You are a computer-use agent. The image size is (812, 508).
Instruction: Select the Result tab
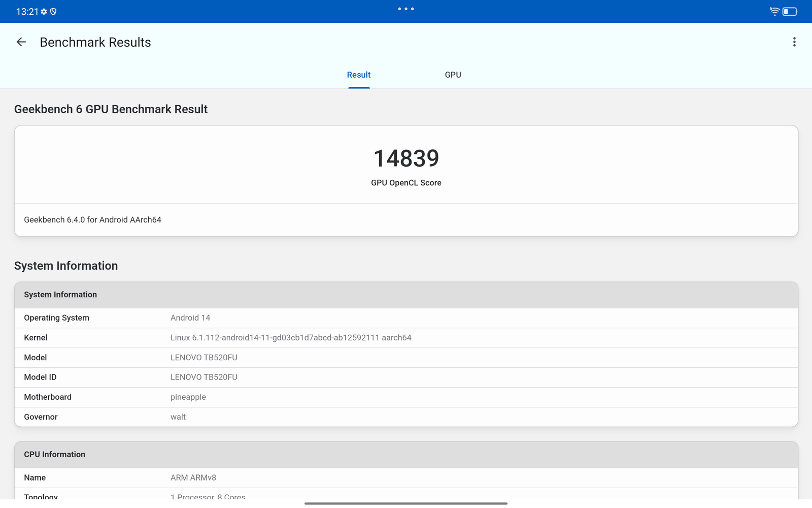[x=359, y=75]
